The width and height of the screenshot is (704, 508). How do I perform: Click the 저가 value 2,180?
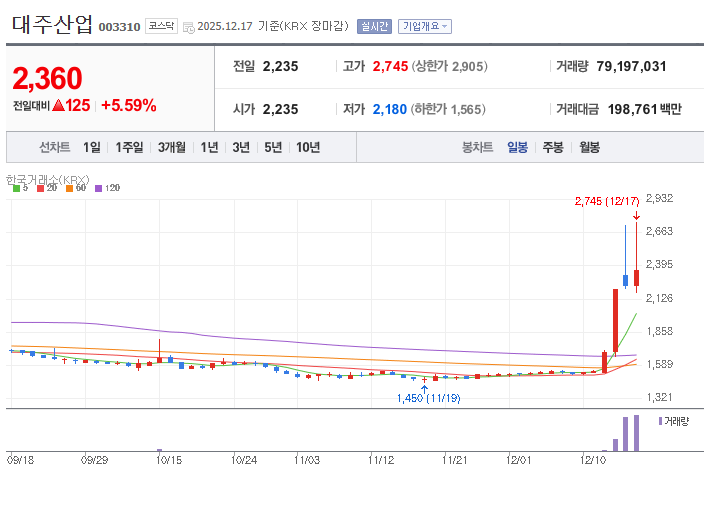[x=390, y=109]
